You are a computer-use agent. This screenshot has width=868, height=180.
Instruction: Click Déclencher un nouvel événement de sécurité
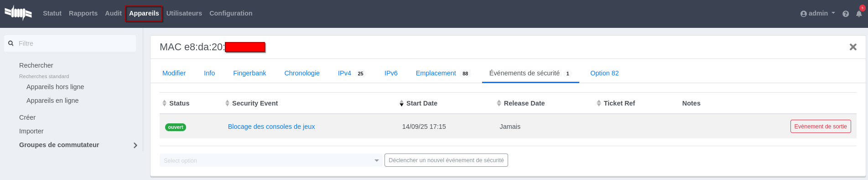tap(446, 160)
